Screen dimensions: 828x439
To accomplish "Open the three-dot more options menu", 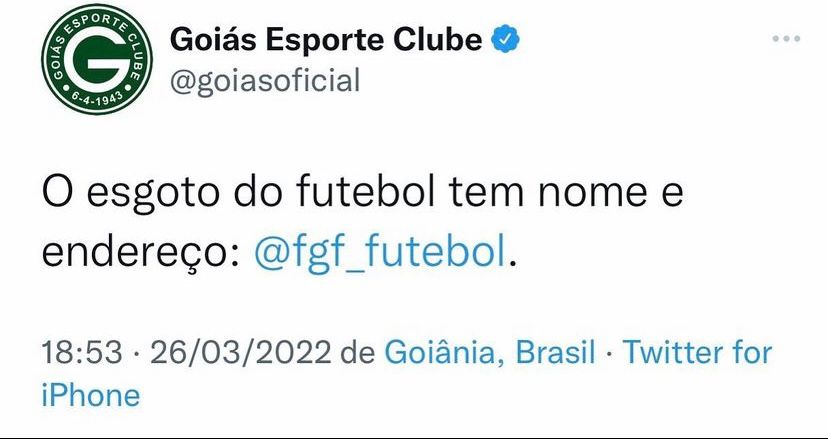I will coord(787,39).
